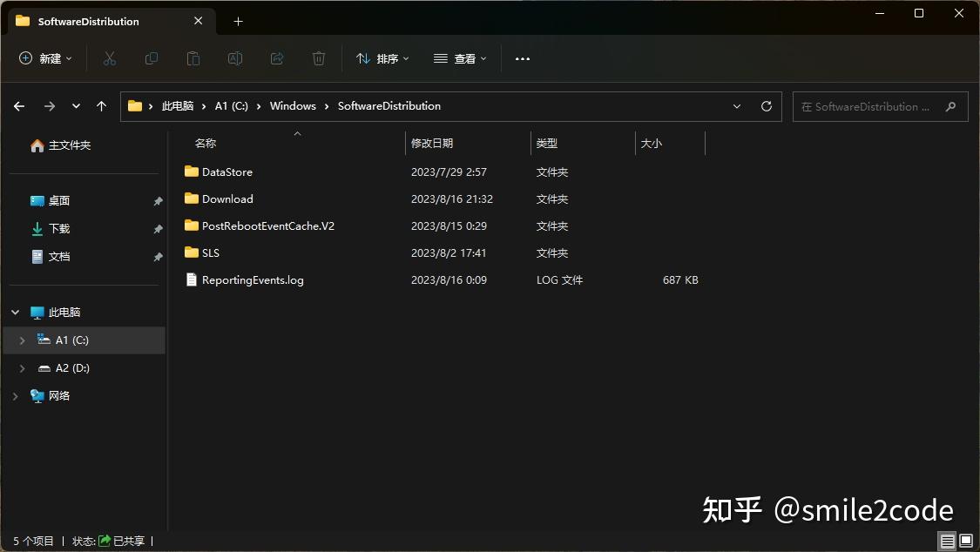Select the Rename icon
The image size is (980, 552).
(x=234, y=58)
